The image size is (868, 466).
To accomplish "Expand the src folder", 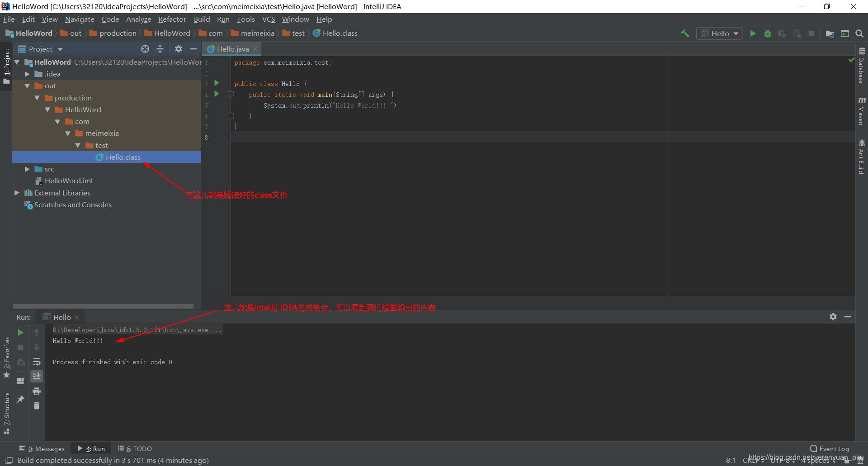I will click(x=27, y=169).
